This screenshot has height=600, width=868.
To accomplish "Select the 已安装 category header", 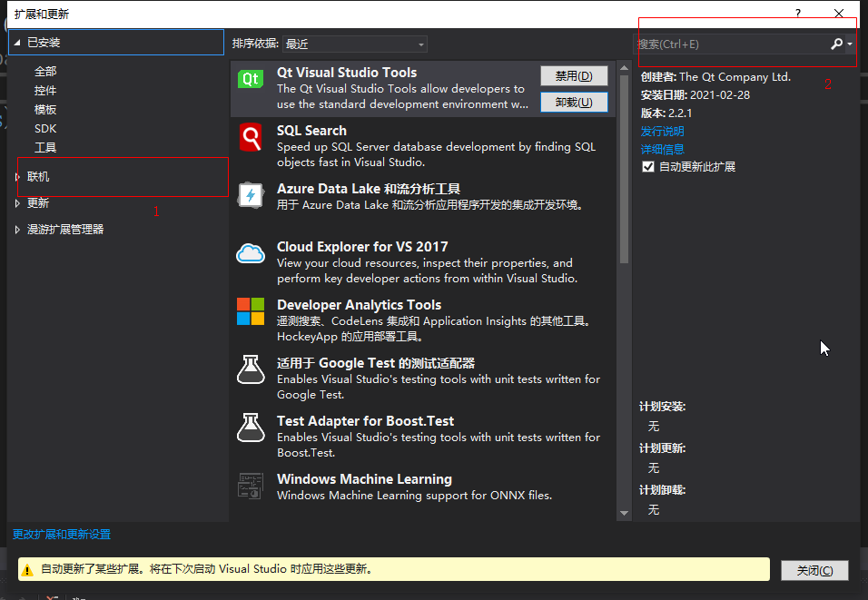I will pyautogui.click(x=116, y=42).
